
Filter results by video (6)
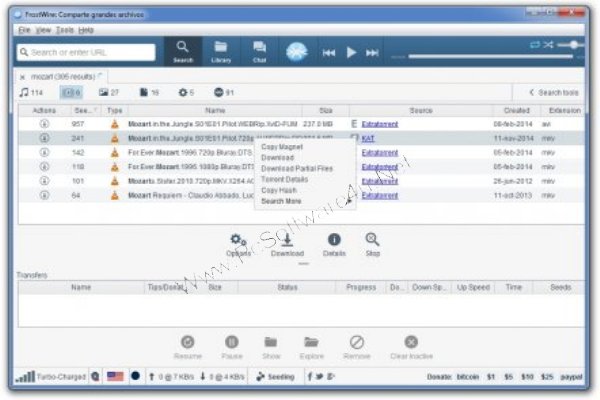click(71, 92)
